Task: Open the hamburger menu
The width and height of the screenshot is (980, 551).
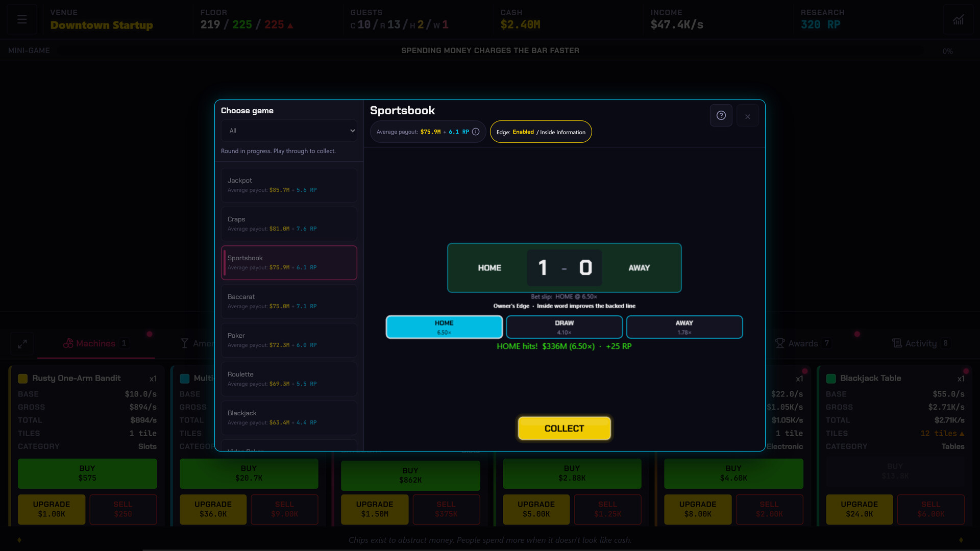Action: (21, 19)
